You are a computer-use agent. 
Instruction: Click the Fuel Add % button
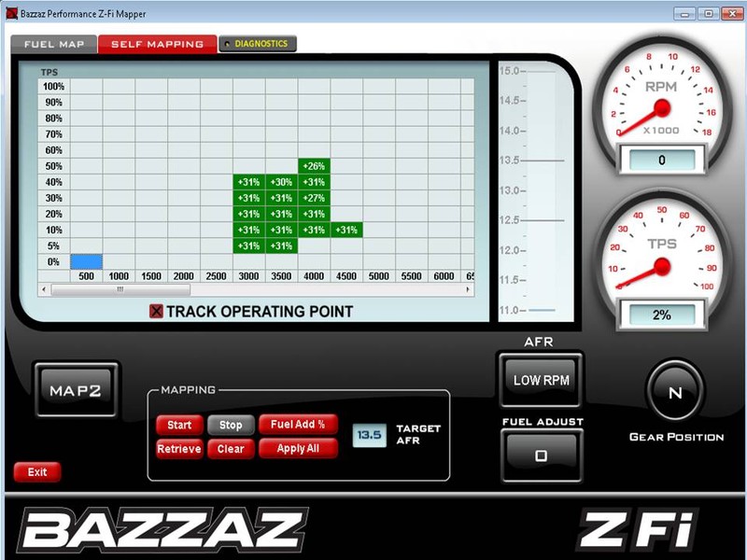[298, 425]
